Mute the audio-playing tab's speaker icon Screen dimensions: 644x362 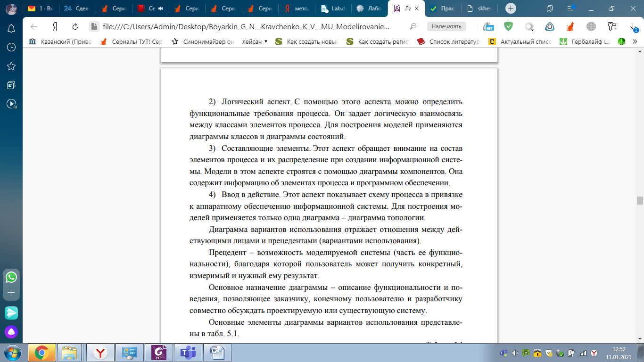point(160,8)
